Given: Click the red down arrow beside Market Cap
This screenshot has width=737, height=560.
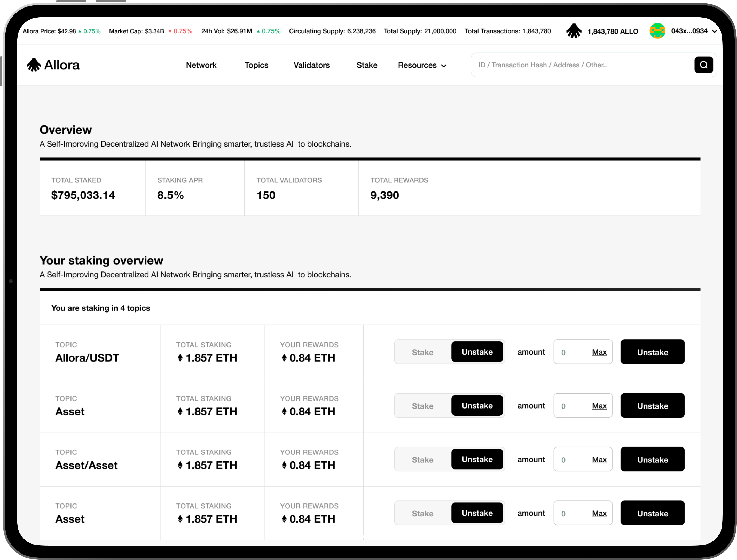Looking at the screenshot, I should (170, 31).
